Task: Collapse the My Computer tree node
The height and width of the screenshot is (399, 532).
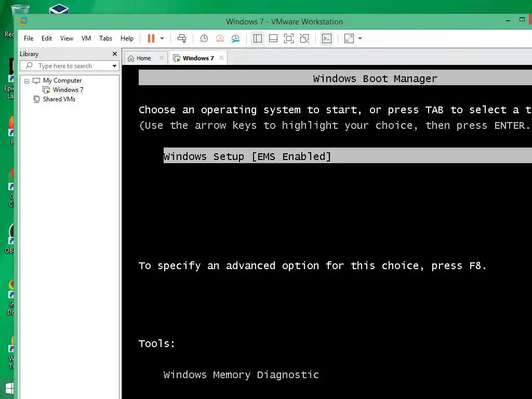Action: [26, 81]
